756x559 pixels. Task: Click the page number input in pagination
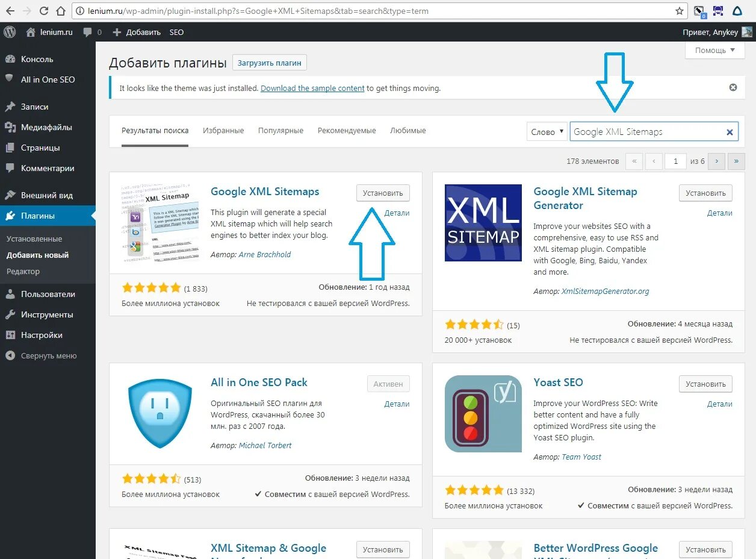(675, 161)
